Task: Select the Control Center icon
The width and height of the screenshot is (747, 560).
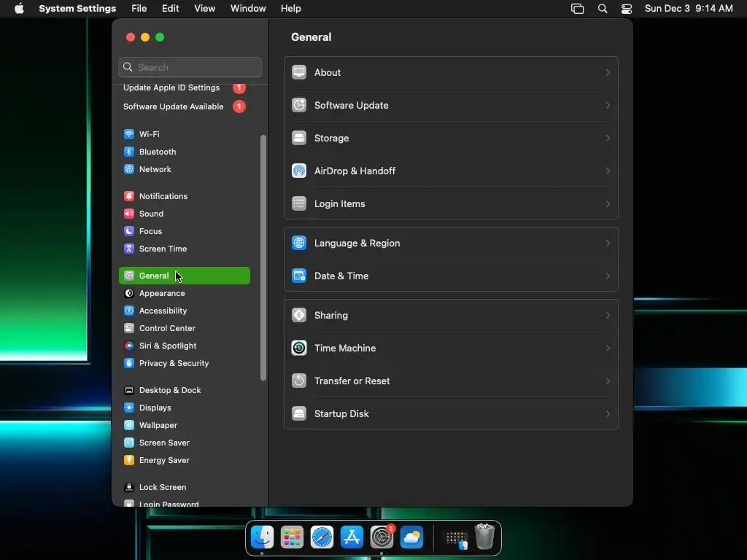Action: coord(128,329)
